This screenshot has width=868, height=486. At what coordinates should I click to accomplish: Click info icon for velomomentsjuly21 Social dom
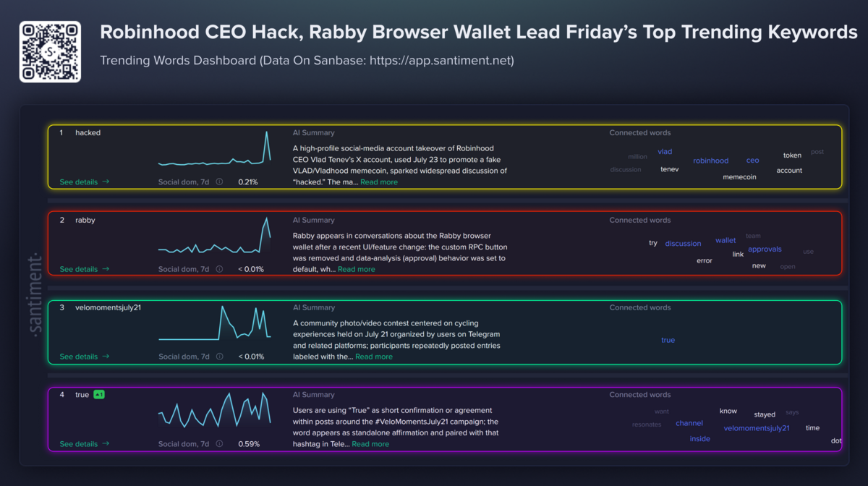[219, 357]
